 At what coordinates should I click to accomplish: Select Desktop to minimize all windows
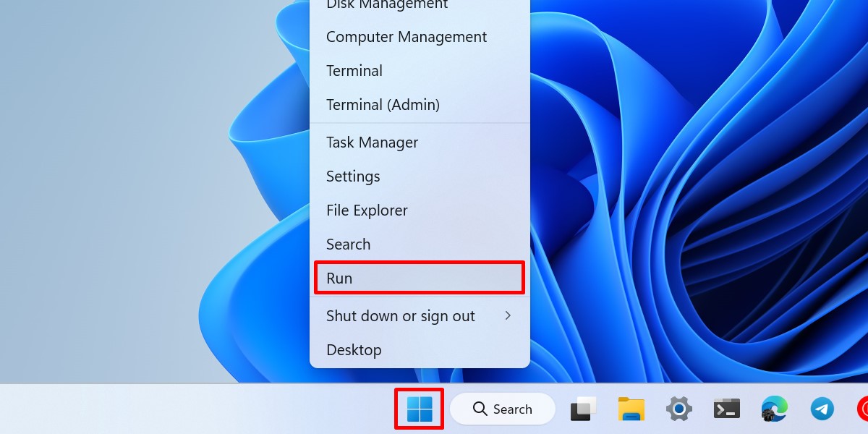pos(354,349)
